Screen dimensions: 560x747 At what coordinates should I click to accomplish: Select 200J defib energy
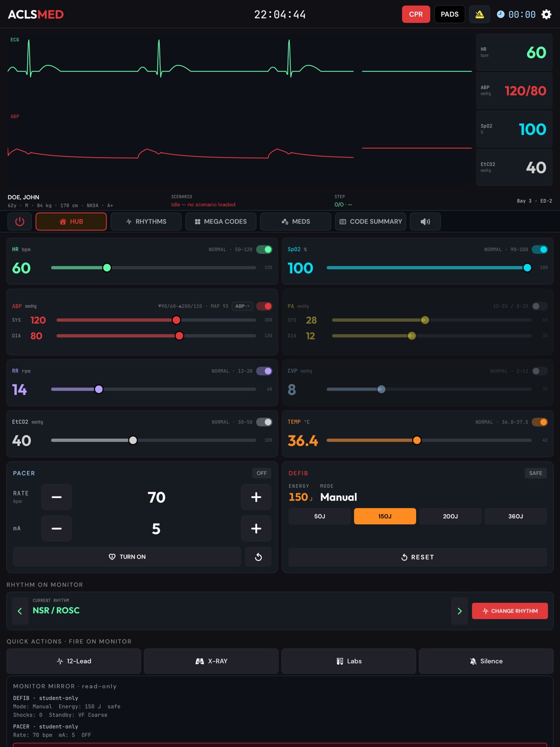click(450, 516)
